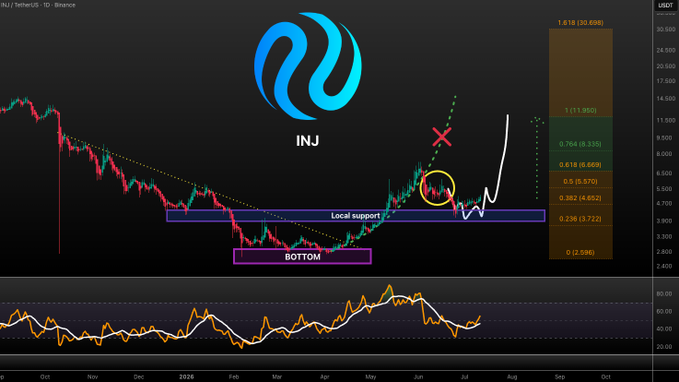Image resolution: width=679 pixels, height=382 pixels.
Task: Click the 24.500 price axis label
Action: click(666, 50)
